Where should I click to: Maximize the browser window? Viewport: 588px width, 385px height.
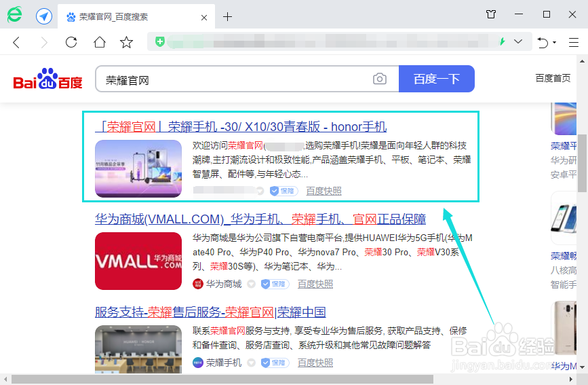click(547, 14)
